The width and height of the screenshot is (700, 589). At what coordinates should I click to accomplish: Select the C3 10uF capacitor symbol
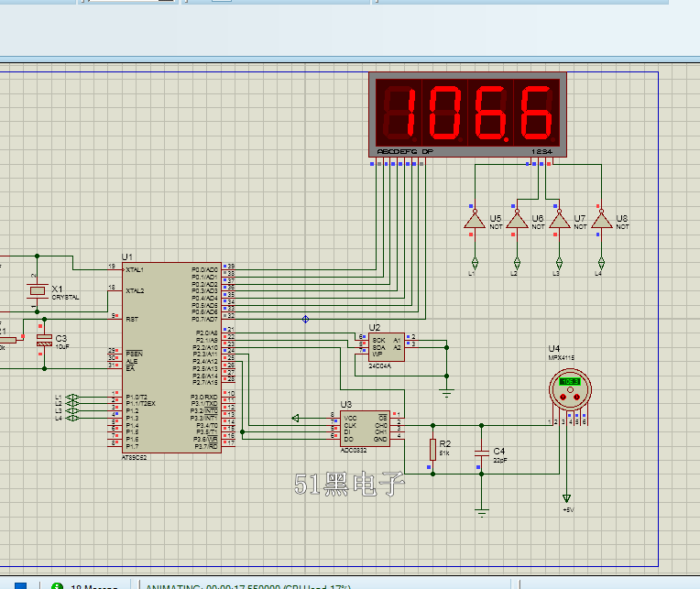coord(44,341)
